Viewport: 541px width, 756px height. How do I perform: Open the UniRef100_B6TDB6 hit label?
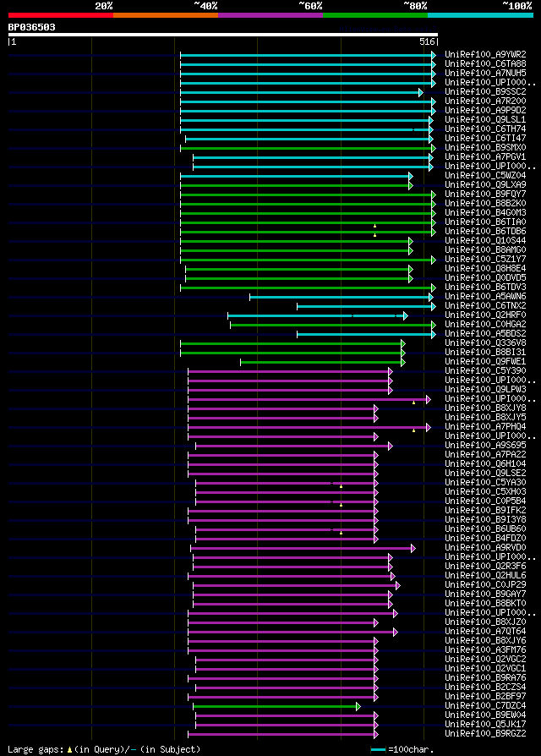[x=485, y=232]
